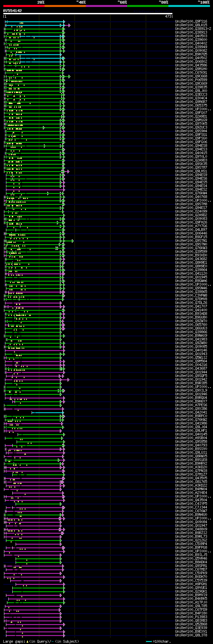Image resolution: width=213 pixels, height=644 pixels.
Task: Select hit label UniRef100_B0DH70
Action: [x=191, y=577]
